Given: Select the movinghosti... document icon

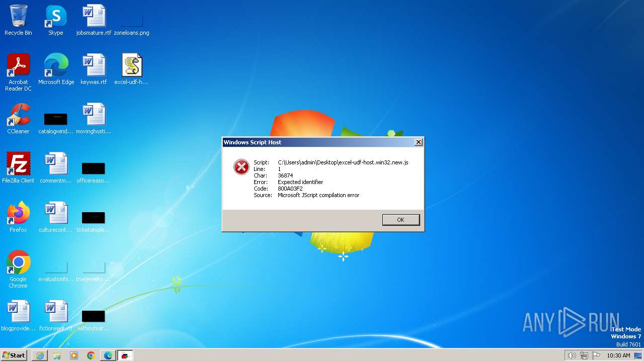Looking at the screenshot, I should point(94,119).
